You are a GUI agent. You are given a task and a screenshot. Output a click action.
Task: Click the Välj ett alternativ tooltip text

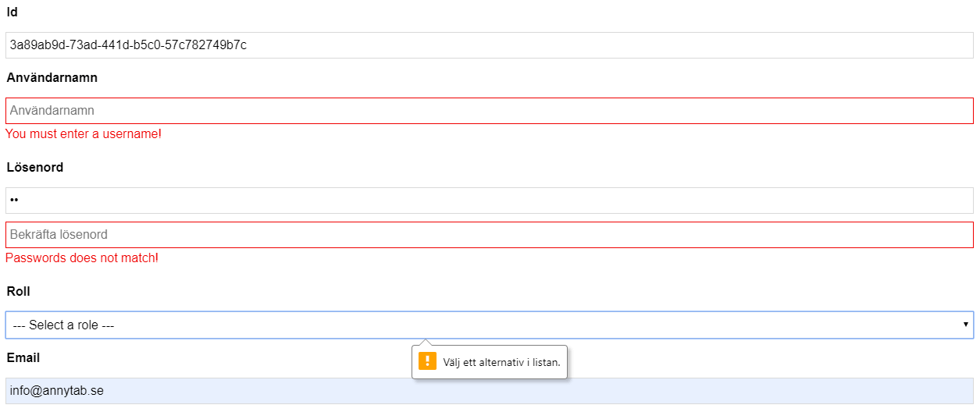click(501, 362)
